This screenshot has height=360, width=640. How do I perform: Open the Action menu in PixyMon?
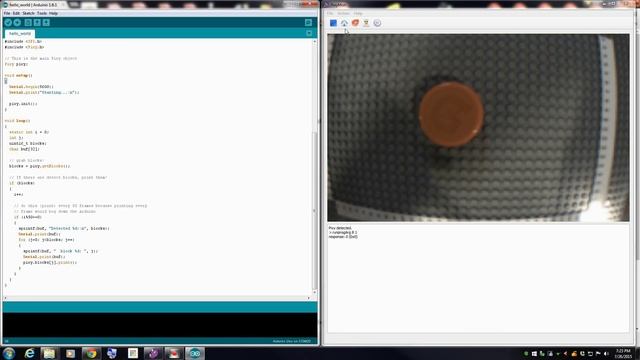(x=343, y=13)
